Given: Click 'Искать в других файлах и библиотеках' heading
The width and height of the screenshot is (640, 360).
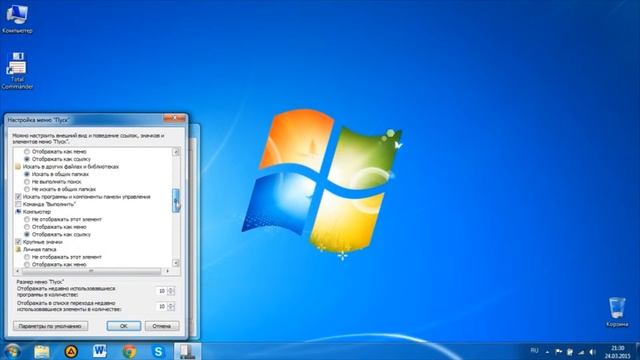Looking at the screenshot, I should (71, 167).
